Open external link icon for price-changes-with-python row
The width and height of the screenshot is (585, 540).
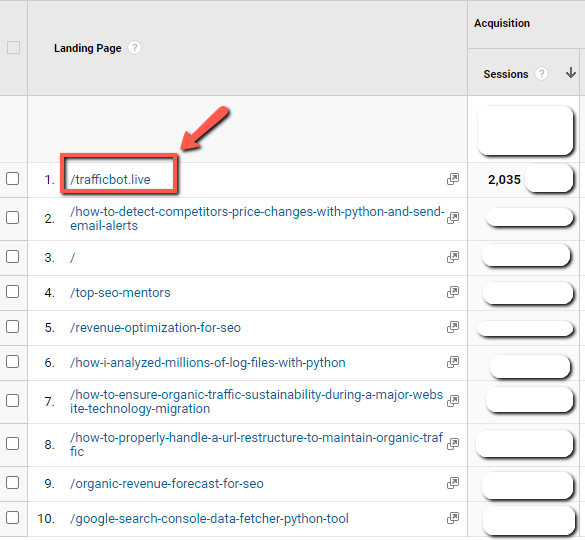pos(453,218)
